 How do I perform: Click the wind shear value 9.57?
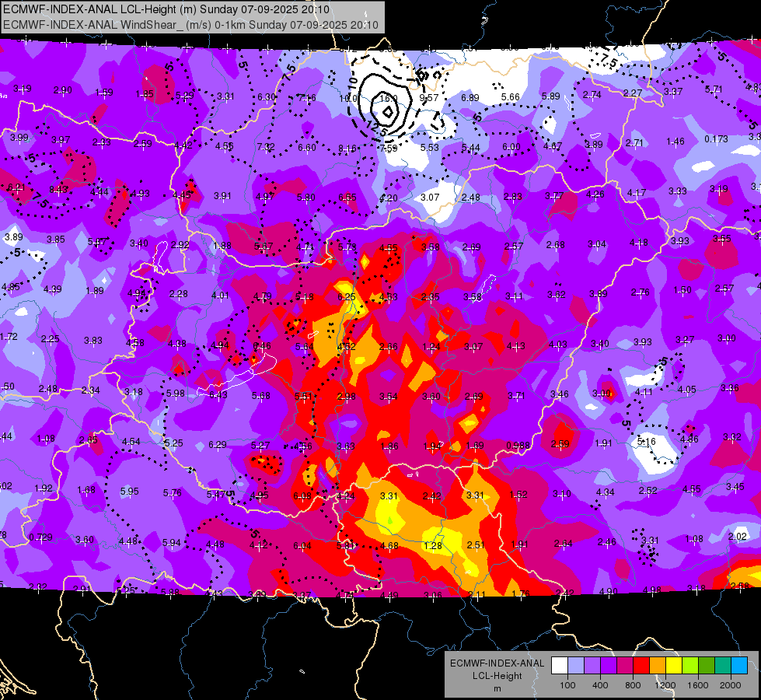pyautogui.click(x=429, y=98)
